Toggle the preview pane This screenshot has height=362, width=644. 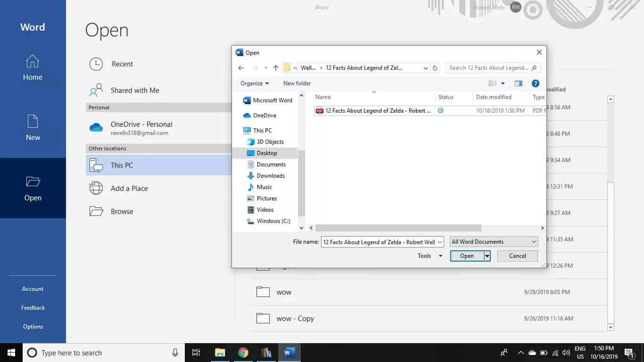[x=519, y=83]
